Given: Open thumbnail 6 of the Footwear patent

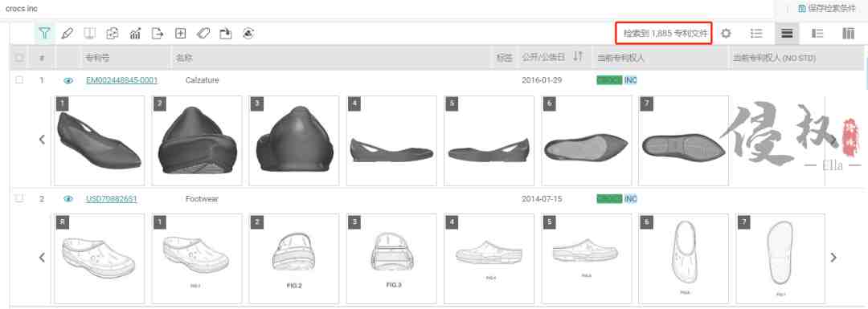Looking at the screenshot, I should [x=684, y=258].
